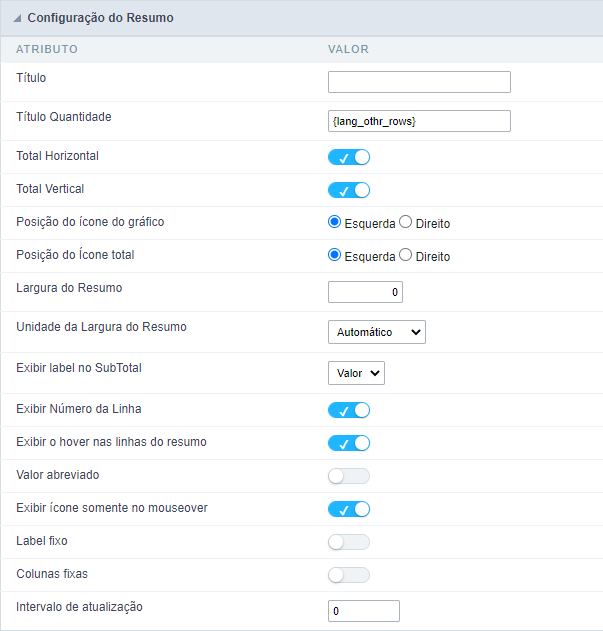Image resolution: width=603 pixels, height=631 pixels.
Task: Turn on the Colunas fixas switch
Action: click(349, 575)
